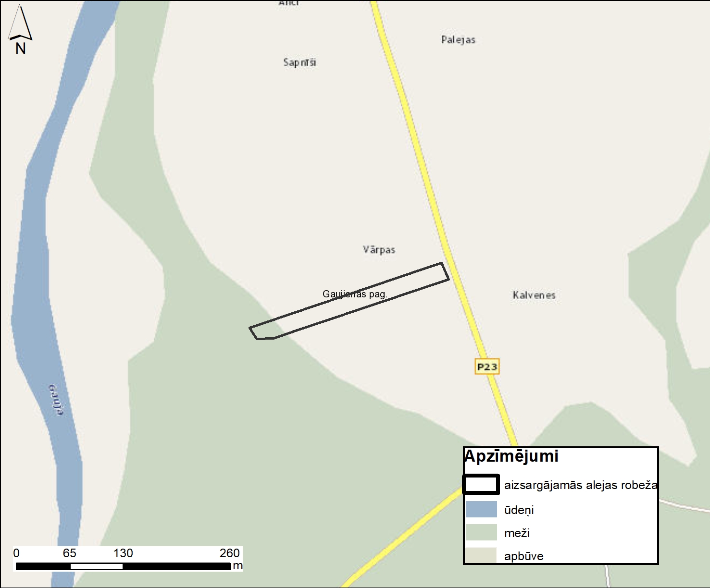Click the apbūve legend color swatch
This screenshot has height=588, width=710.
481,555
